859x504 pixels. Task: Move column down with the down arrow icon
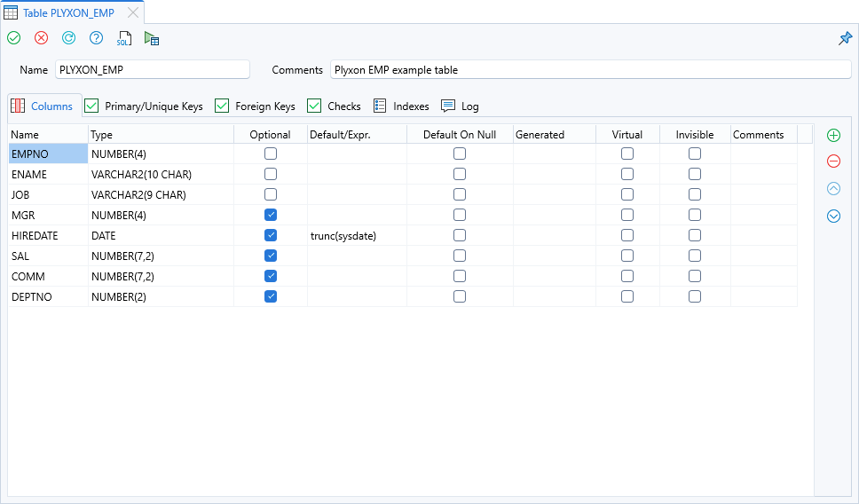833,216
